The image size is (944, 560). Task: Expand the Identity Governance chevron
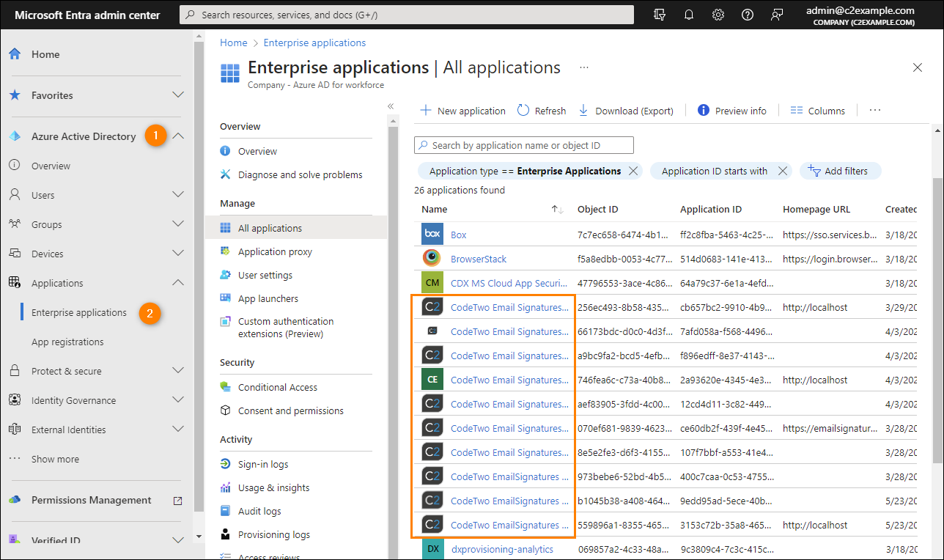click(x=178, y=400)
